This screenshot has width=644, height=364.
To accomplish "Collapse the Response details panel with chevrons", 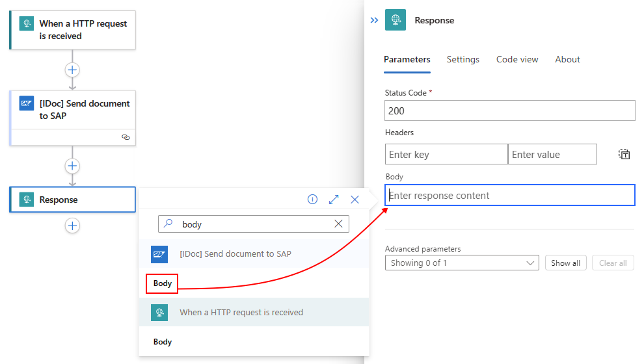I will (x=374, y=20).
